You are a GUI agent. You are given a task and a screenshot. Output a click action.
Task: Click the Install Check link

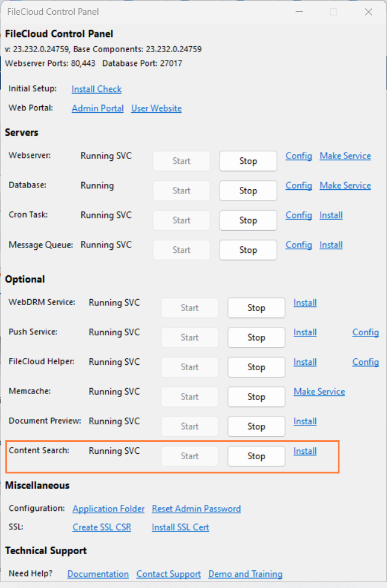[x=96, y=89]
